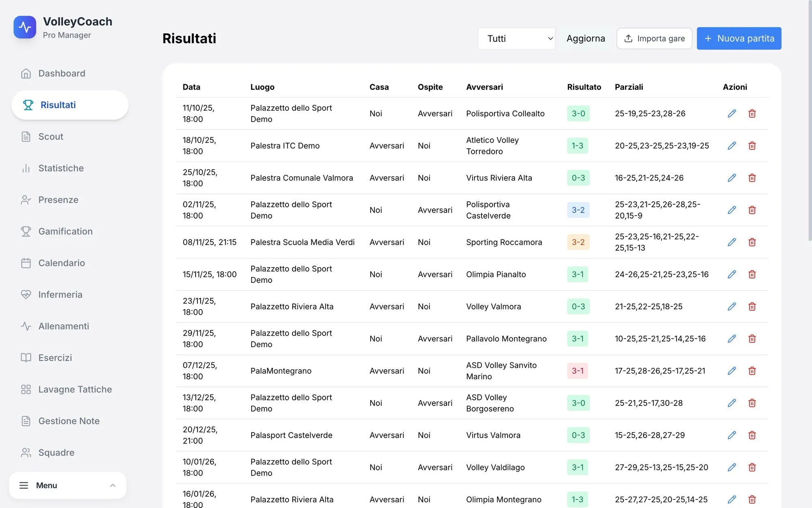Edit the Volley Valdilago match
The width and height of the screenshot is (812, 508).
pyautogui.click(x=732, y=467)
